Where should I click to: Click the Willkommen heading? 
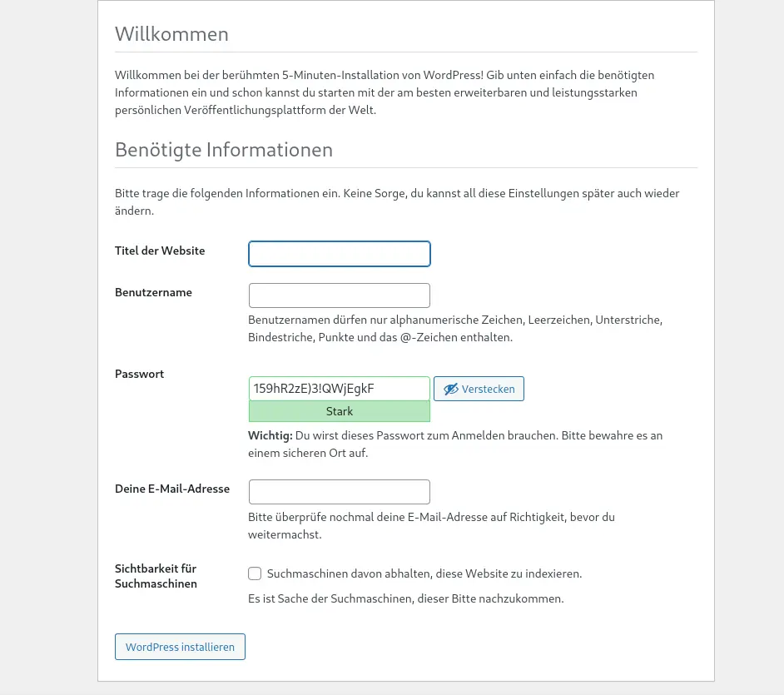tap(171, 34)
